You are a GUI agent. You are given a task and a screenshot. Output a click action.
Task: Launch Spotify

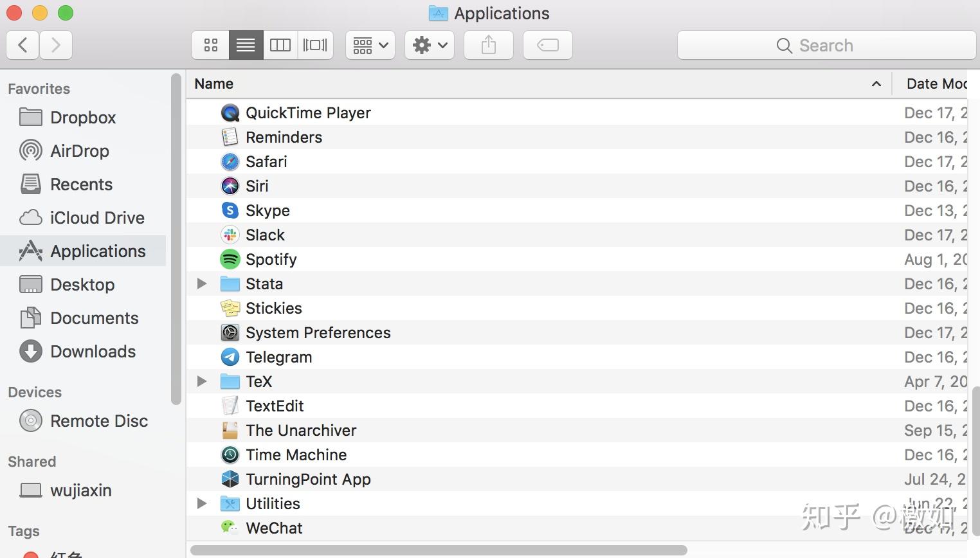click(271, 259)
